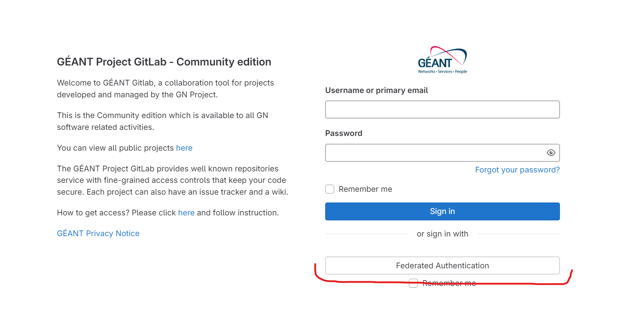Click the "Username or primary email" label
Screen dimensions: 644x322
[376, 91]
